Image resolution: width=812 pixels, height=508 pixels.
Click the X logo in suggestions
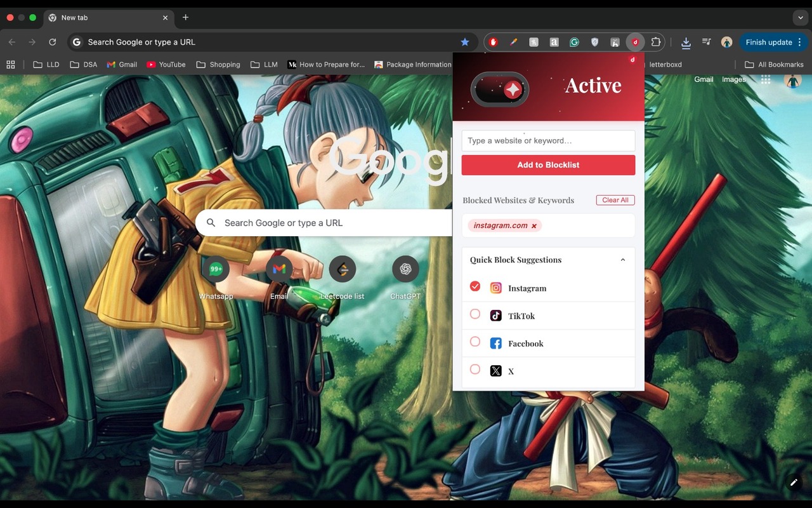click(496, 371)
